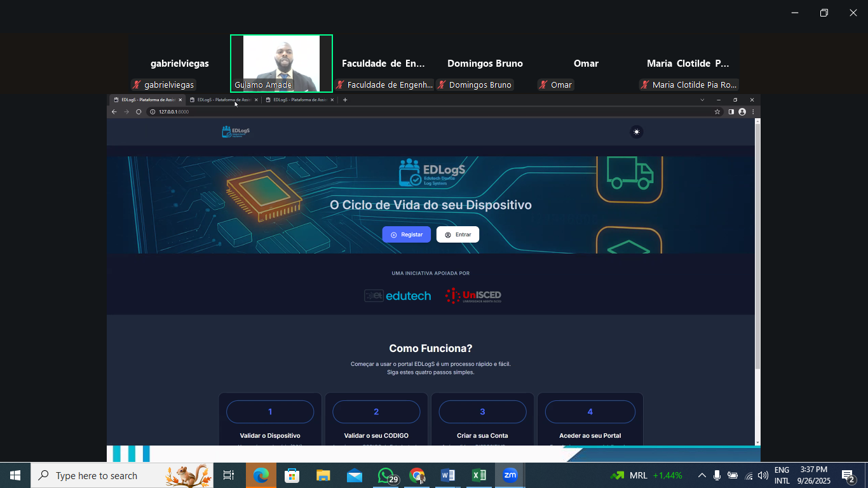Select the Gulamo Amade video thumbnail
Viewport: 868px width, 488px height.
click(281, 63)
